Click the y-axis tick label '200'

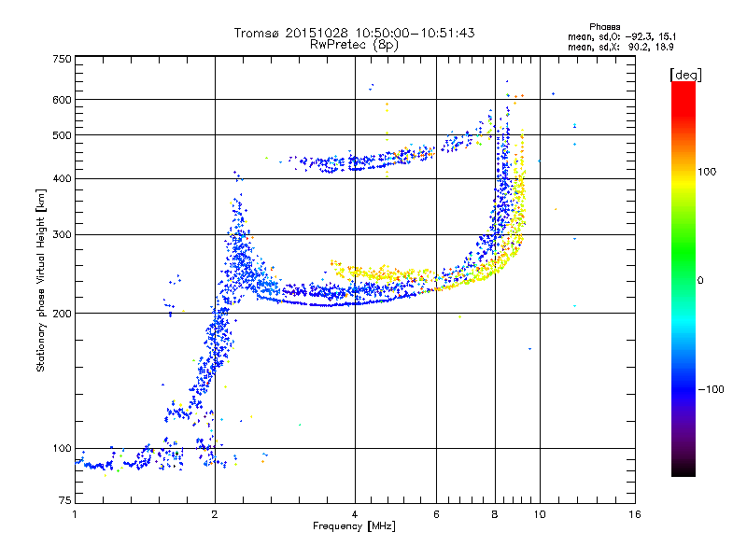(x=63, y=314)
